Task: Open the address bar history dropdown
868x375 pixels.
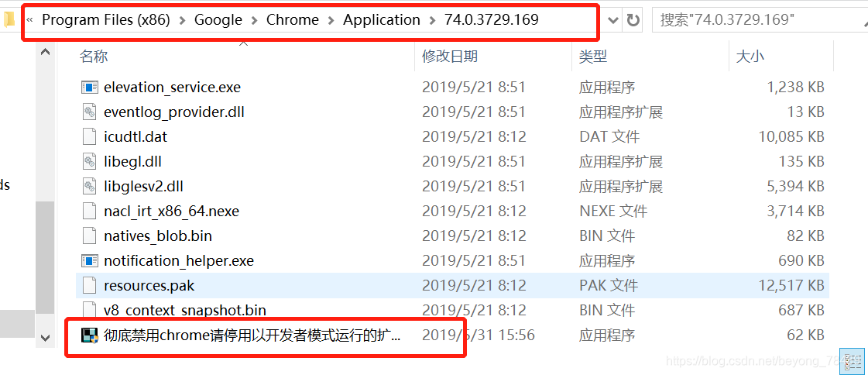Action: (612, 20)
